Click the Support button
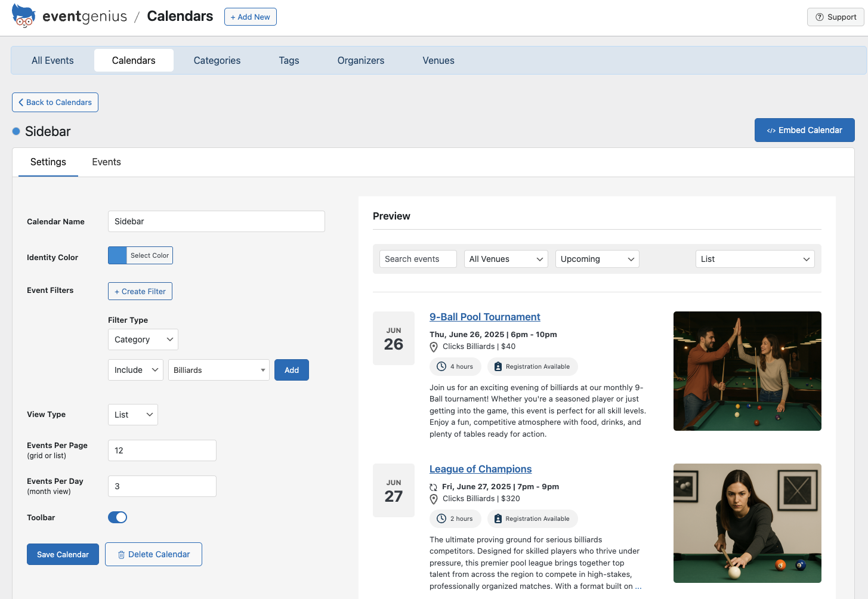The width and height of the screenshot is (868, 599). coord(836,17)
